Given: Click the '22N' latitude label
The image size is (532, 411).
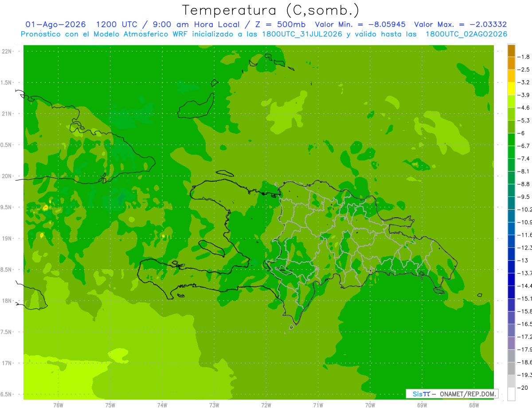Looking at the screenshot, I should (7, 51).
